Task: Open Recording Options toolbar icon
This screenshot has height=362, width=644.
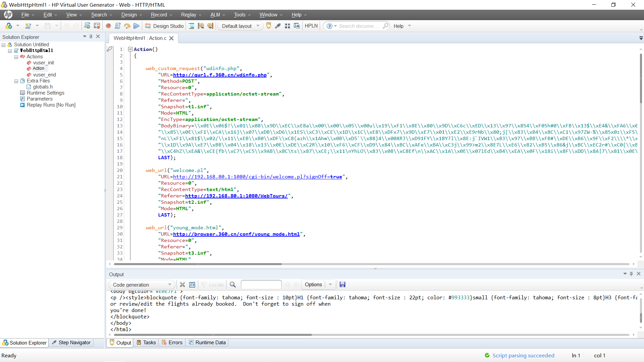Action: pyautogui.click(x=97, y=26)
